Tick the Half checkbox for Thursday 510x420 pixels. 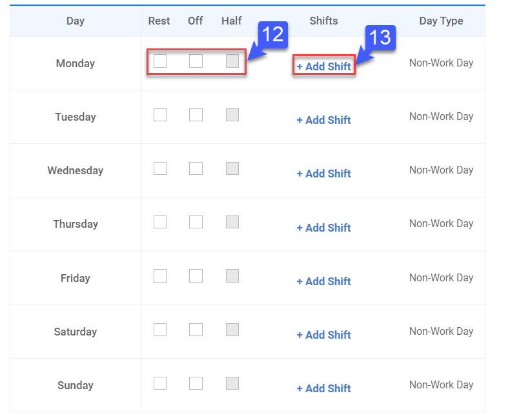coord(232,222)
